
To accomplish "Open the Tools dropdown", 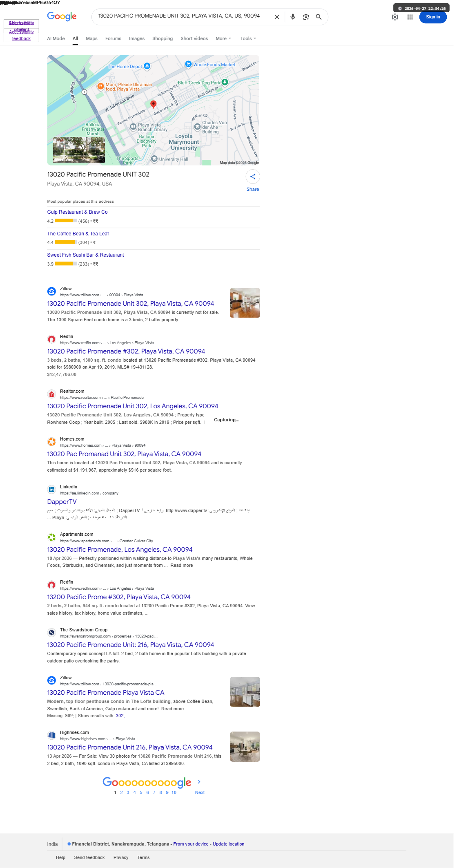I will coord(248,38).
